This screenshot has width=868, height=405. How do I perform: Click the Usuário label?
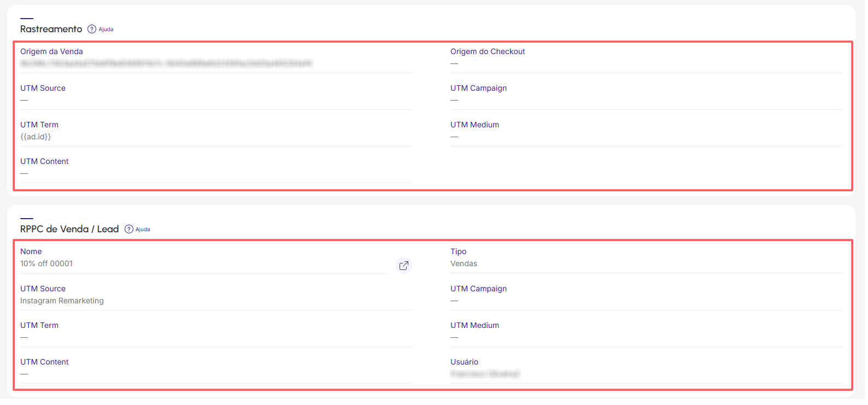464,362
